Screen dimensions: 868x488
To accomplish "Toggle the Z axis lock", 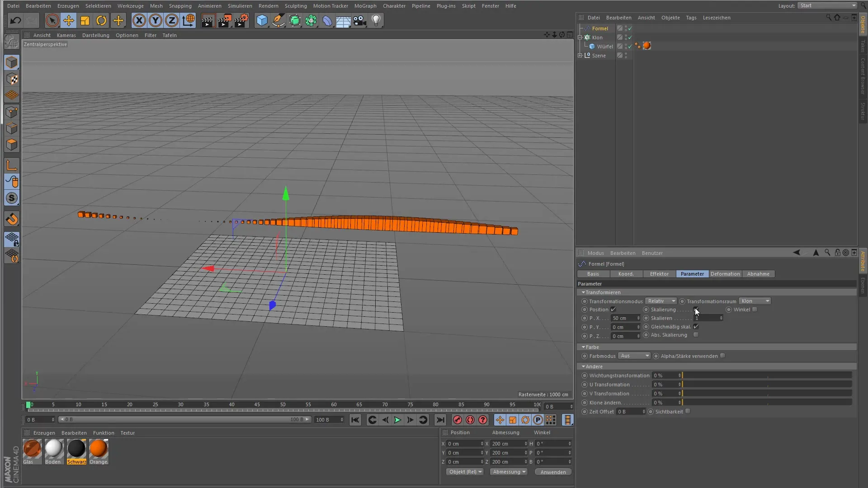I will (x=172, y=20).
